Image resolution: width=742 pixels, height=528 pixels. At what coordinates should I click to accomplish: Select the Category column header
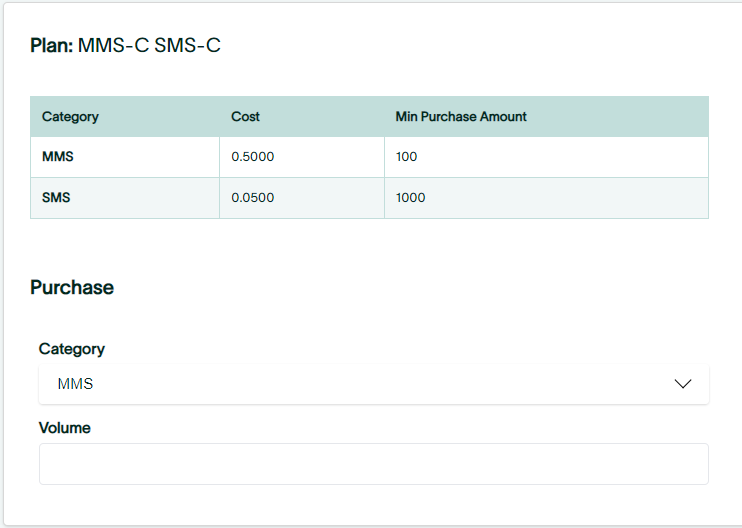pos(70,116)
